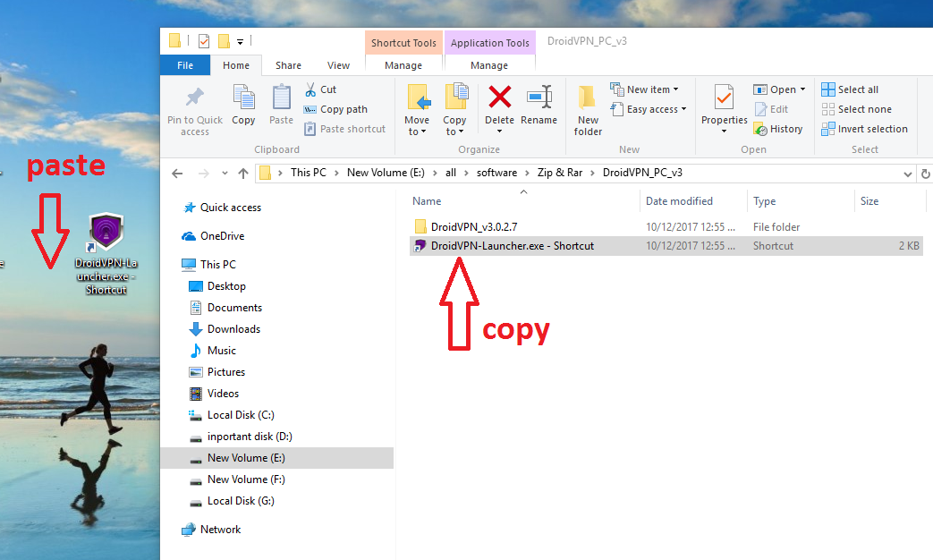Viewport: 933px width, 560px height.
Task: Open the View ribbon tab
Action: coord(338,65)
